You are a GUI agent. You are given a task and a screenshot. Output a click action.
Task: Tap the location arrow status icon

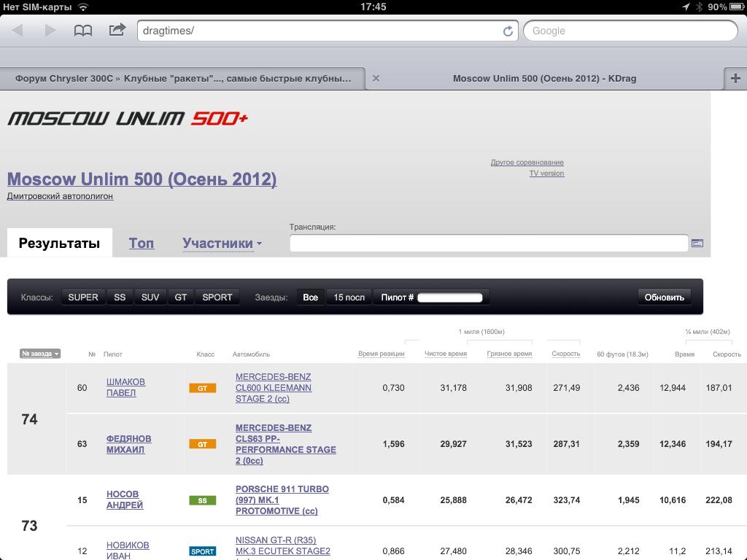click(686, 7)
